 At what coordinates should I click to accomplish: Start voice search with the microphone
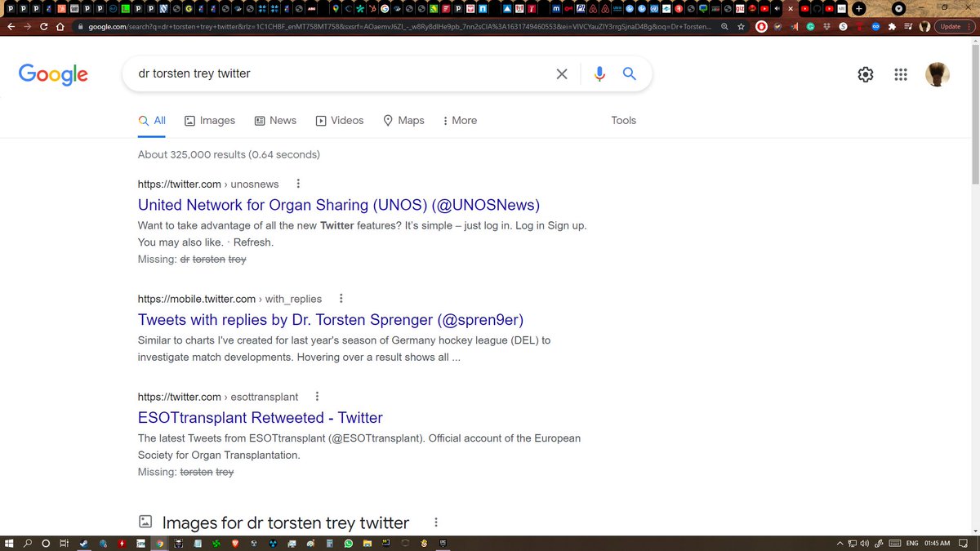(599, 73)
